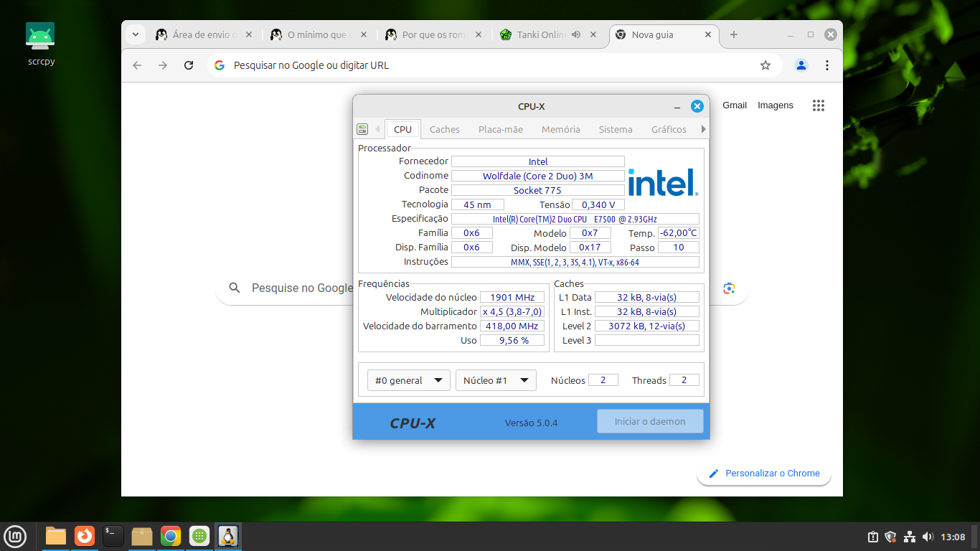Open the Linux Mint start menu
Viewport: 980px width, 551px height.
[x=15, y=536]
